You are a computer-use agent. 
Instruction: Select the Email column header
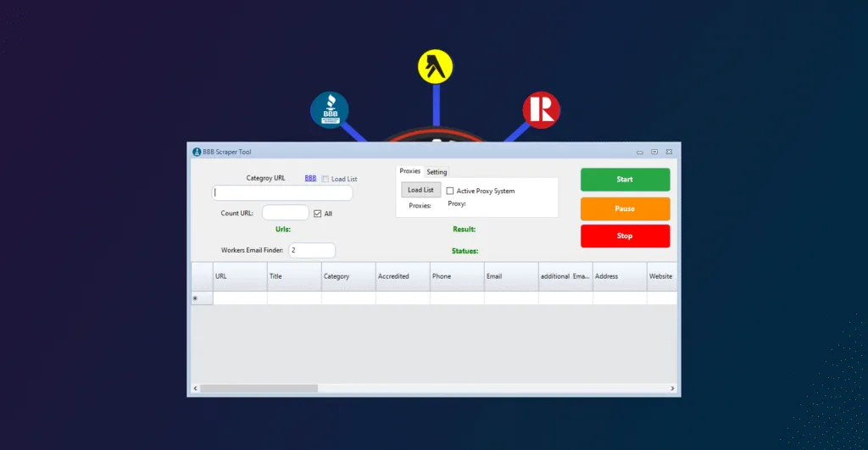[x=511, y=276]
